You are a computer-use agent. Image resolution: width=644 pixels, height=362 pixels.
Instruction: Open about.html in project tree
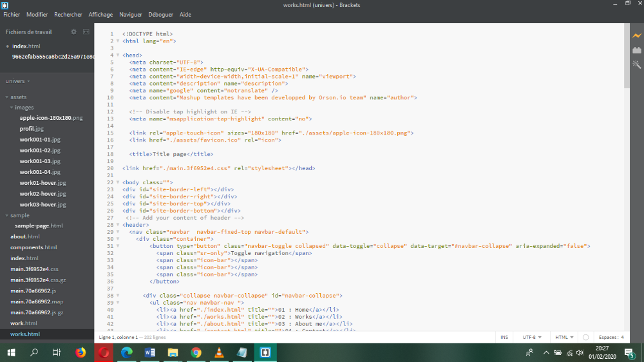[25, 236]
